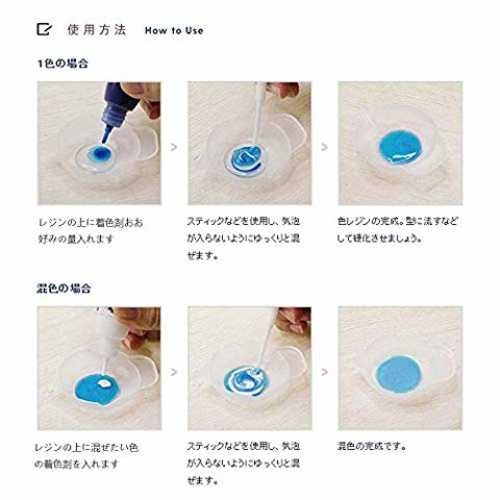Click the 使用方法 title text
The image size is (500, 500).
97,30
